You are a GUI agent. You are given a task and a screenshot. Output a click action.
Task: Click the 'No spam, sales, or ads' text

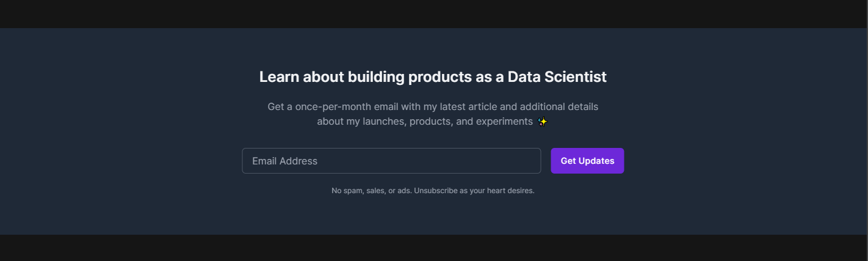coord(371,191)
